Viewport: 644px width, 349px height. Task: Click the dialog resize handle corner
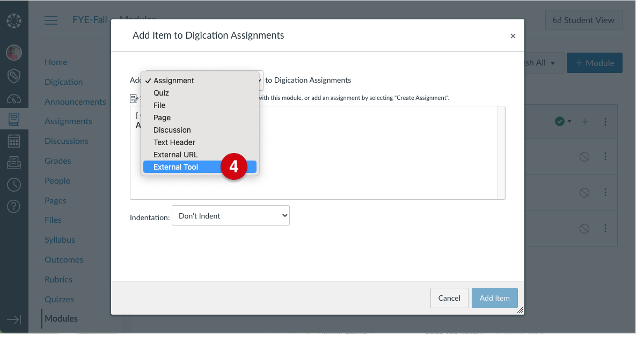coord(519,310)
